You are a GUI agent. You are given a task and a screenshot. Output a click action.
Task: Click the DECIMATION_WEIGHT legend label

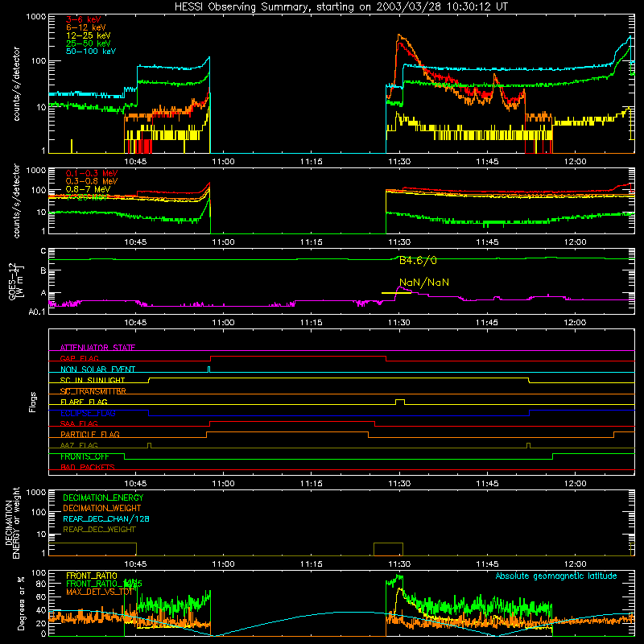click(x=102, y=508)
